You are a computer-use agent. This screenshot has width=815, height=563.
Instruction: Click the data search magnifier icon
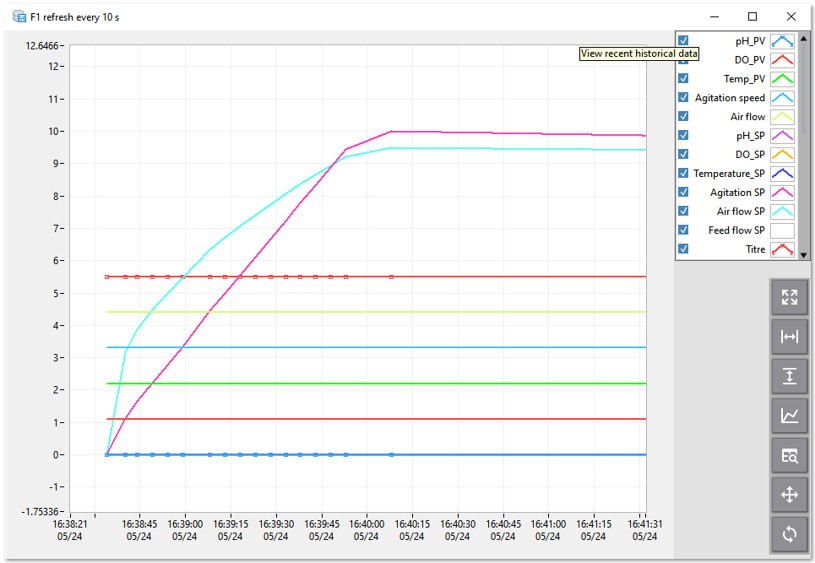click(789, 455)
